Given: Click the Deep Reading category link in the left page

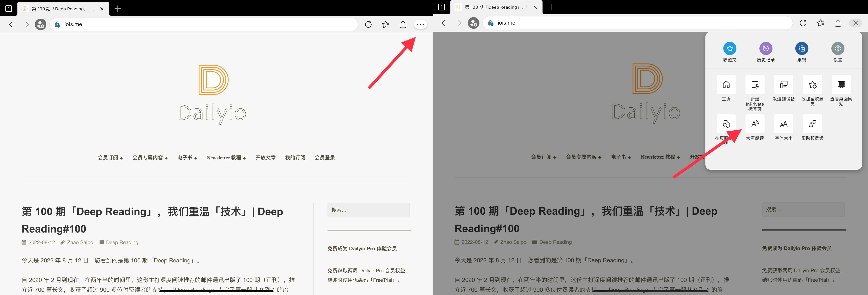Looking at the screenshot, I should tap(122, 242).
